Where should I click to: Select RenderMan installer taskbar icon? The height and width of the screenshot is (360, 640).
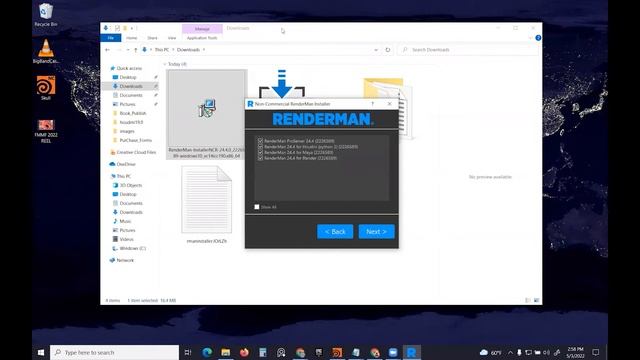[411, 352]
